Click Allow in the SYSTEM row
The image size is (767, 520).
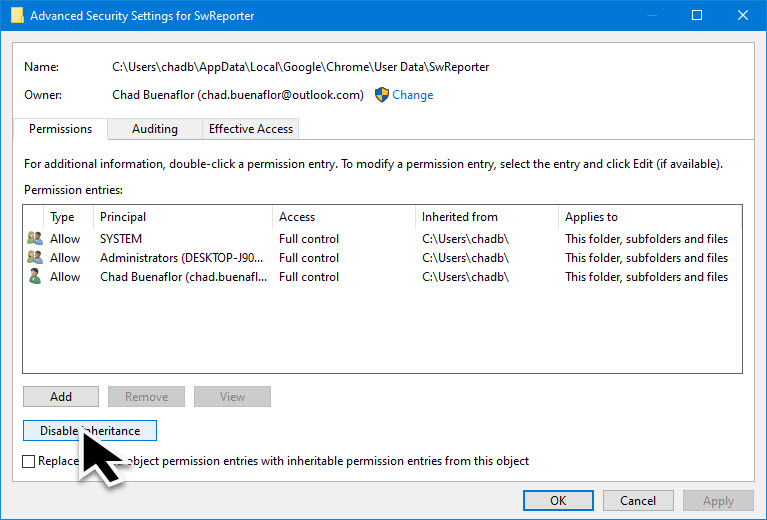click(65, 239)
